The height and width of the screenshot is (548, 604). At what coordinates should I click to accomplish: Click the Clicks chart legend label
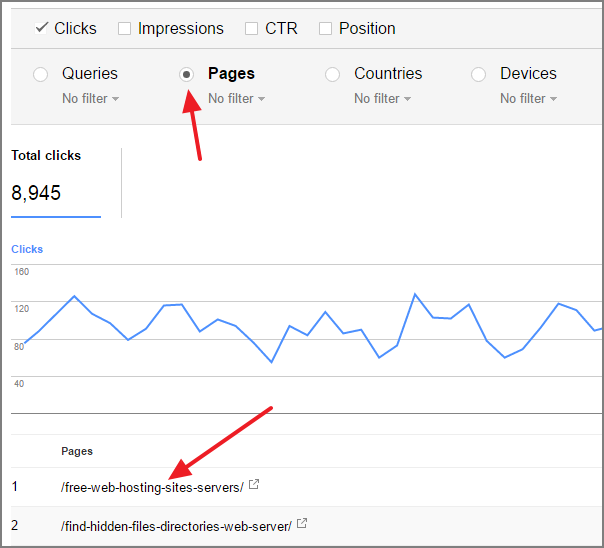(x=27, y=249)
